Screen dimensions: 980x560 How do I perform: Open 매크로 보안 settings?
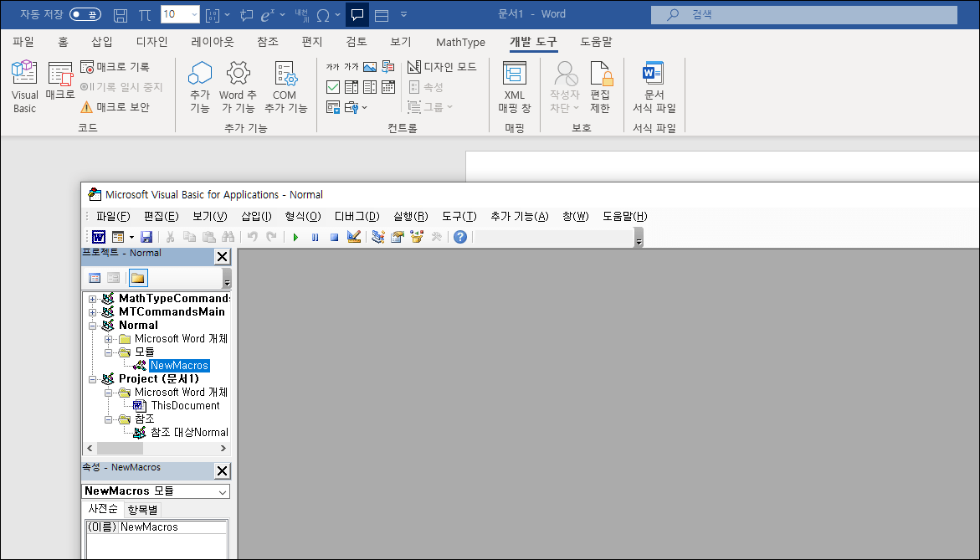click(115, 107)
